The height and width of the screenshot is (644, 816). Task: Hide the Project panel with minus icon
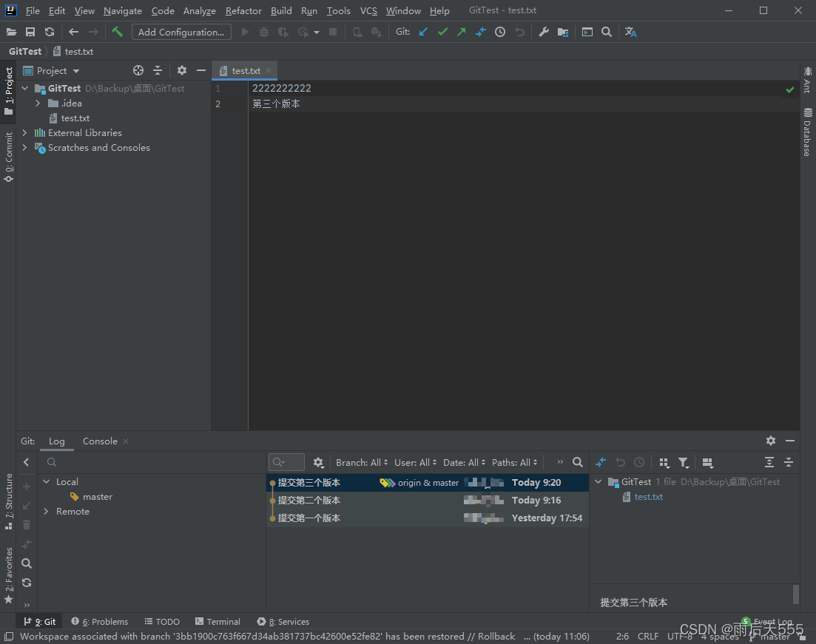tap(201, 70)
